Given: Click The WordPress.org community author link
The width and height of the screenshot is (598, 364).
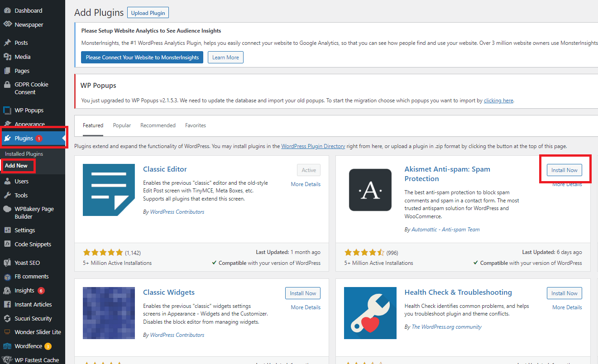Looking at the screenshot, I should (x=446, y=327).
